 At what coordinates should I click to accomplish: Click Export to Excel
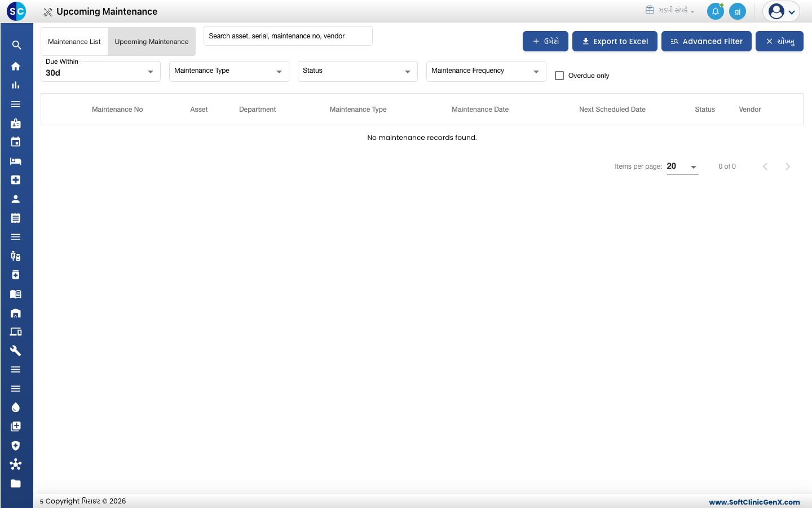click(x=615, y=41)
